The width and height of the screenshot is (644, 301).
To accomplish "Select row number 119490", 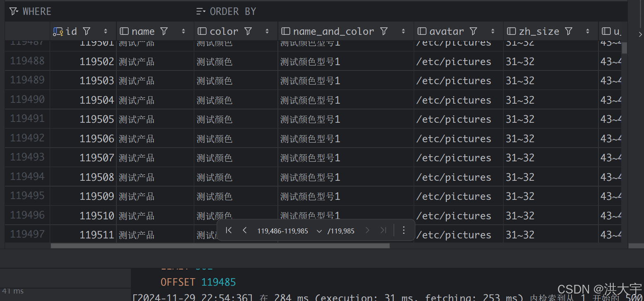I will [27, 100].
